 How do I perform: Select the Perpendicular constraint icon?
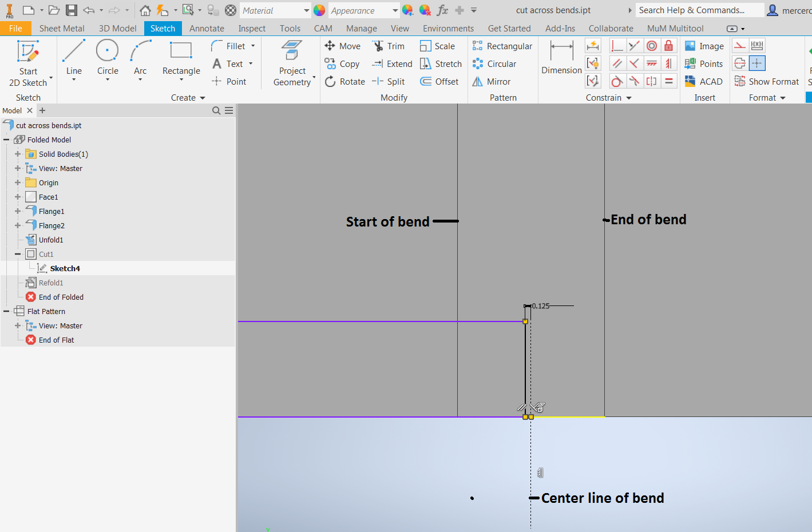click(x=617, y=45)
